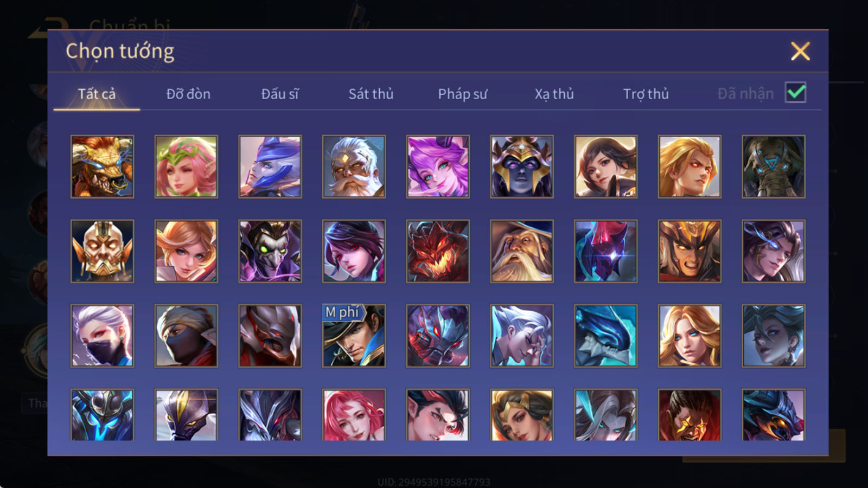This screenshot has width=868, height=488.
Task: Pick the golden-masked elf-eared hero
Action: (103, 251)
